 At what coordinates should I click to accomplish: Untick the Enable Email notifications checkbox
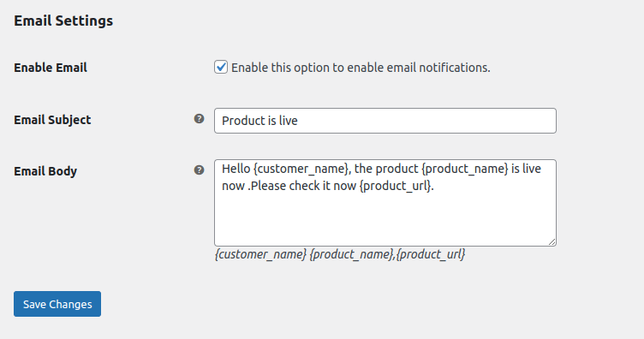click(221, 67)
